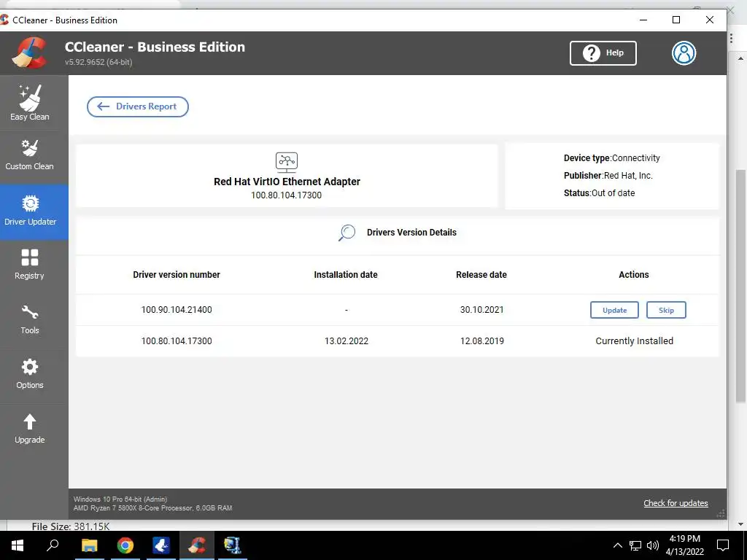Switch to the CCleaner taskbar icon

pos(197,545)
